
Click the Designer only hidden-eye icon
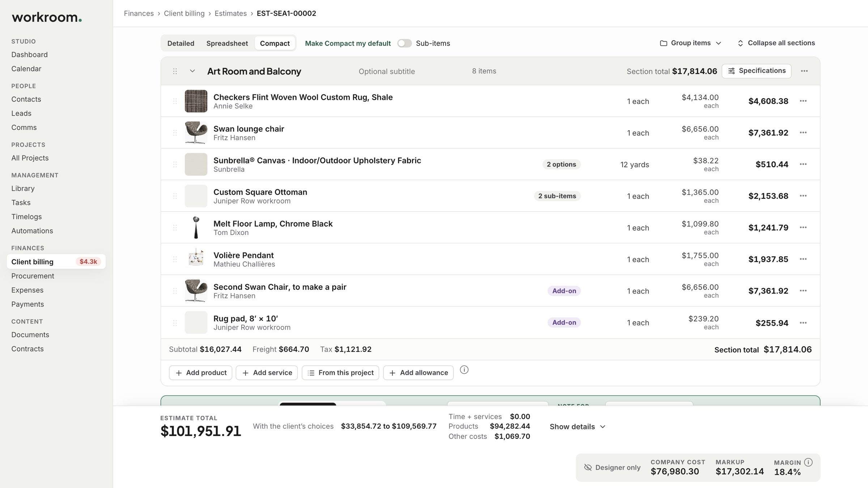(588, 467)
